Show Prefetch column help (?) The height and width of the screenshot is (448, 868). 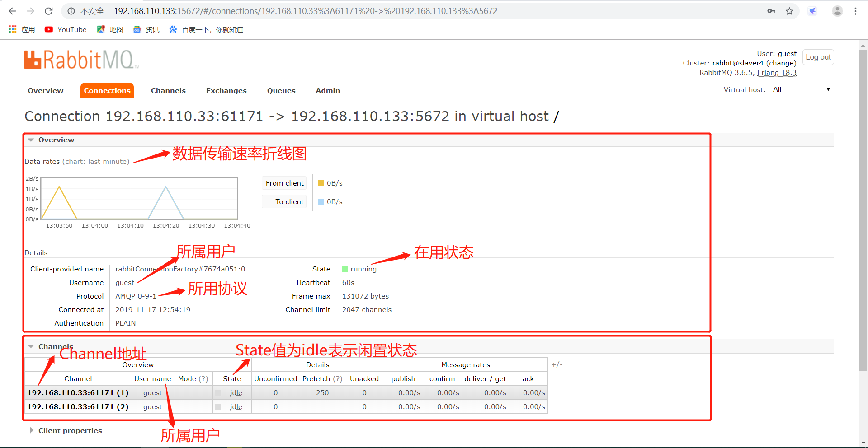337,378
